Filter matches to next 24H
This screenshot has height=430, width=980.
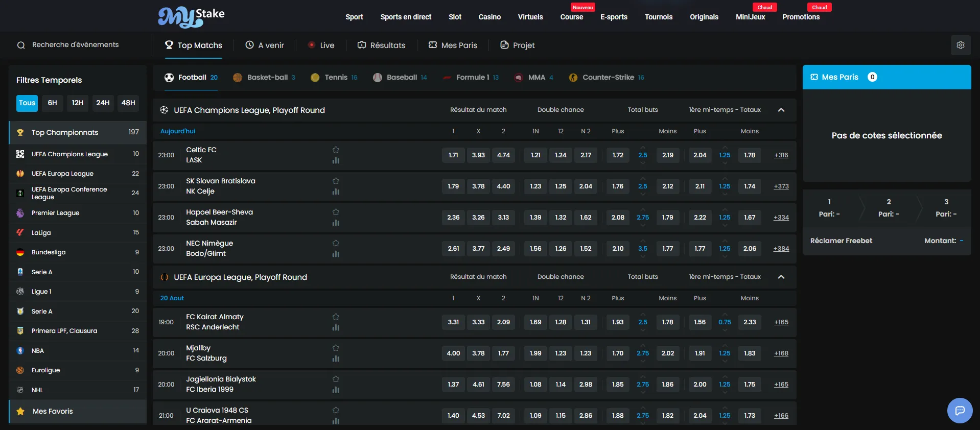[x=103, y=103]
